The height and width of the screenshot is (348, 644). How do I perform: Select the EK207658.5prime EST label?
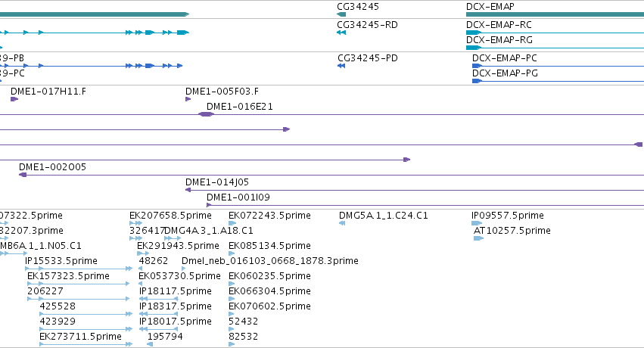[x=170, y=216]
